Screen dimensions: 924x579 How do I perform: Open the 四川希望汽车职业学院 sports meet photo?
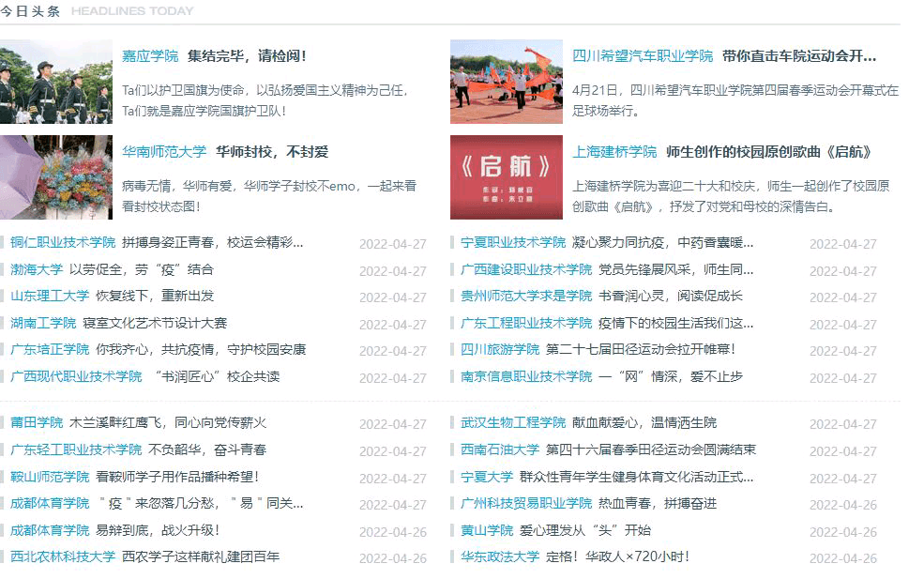tap(507, 82)
